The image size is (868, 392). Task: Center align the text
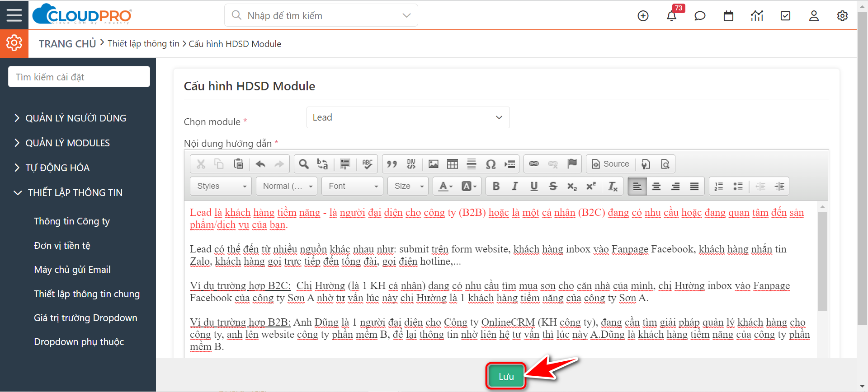pyautogui.click(x=656, y=186)
